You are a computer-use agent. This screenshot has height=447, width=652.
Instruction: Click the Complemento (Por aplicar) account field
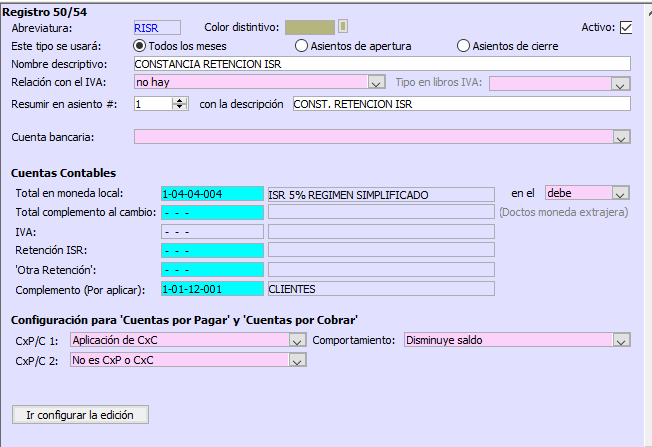[x=212, y=289]
